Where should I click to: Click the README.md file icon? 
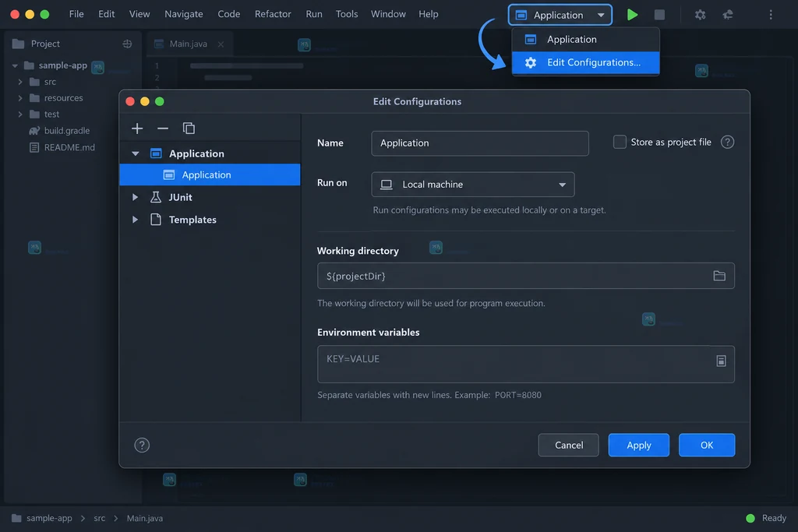34,147
